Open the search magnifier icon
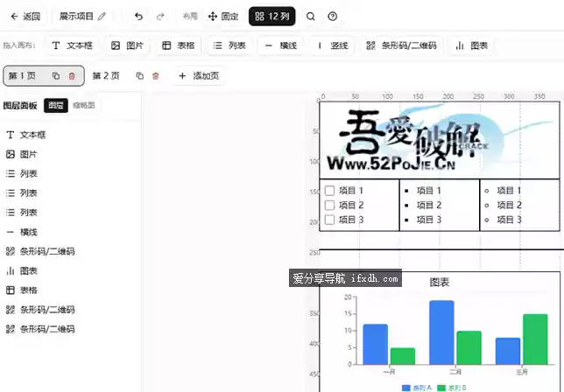 (311, 17)
